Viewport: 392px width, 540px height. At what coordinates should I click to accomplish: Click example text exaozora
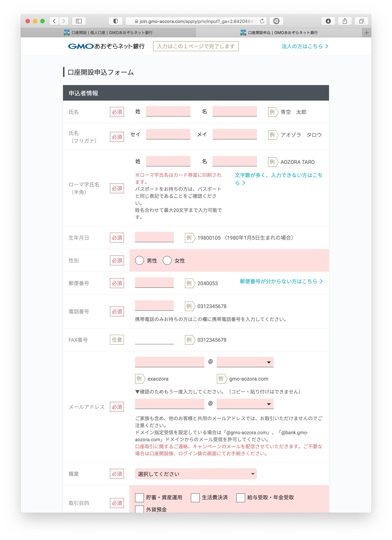[x=158, y=379]
